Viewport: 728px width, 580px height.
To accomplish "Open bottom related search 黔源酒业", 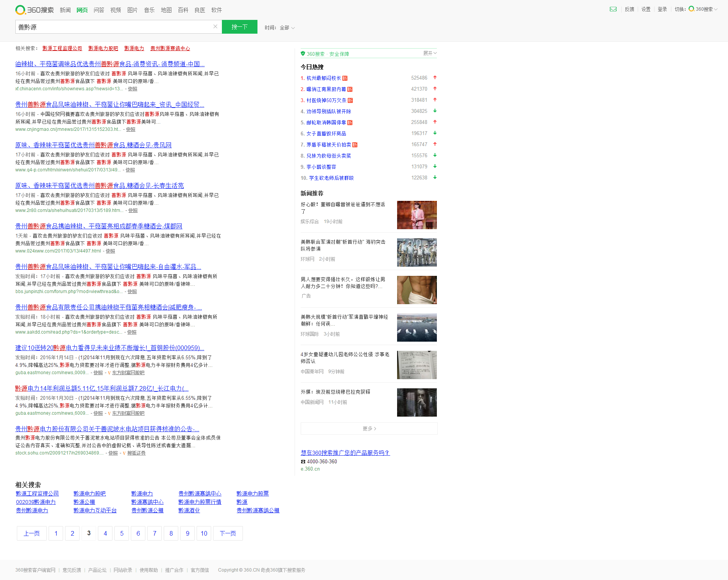I will click(x=189, y=510).
